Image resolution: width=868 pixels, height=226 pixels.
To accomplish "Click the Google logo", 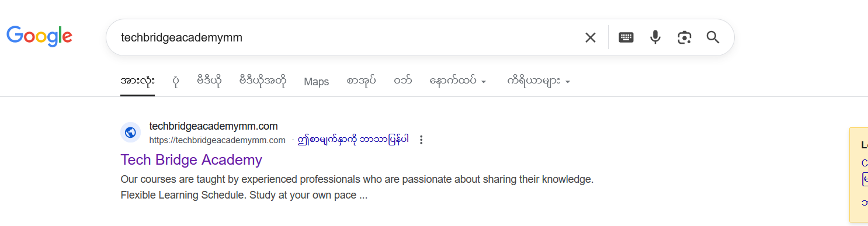I will [x=39, y=36].
